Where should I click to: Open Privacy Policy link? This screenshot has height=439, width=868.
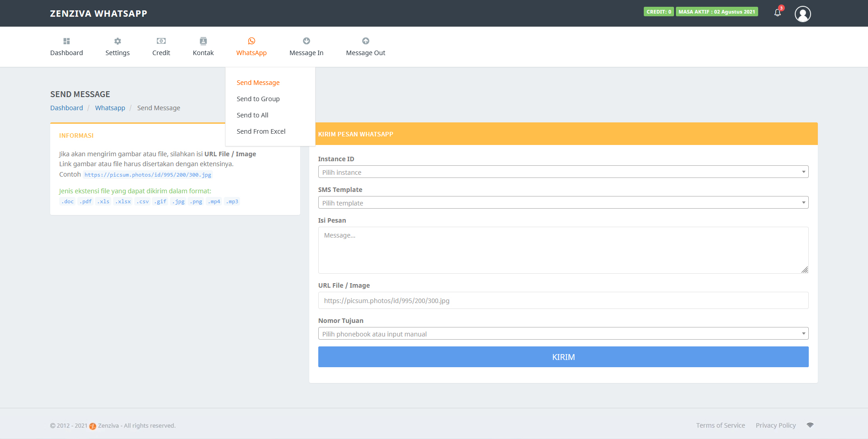[x=776, y=425]
